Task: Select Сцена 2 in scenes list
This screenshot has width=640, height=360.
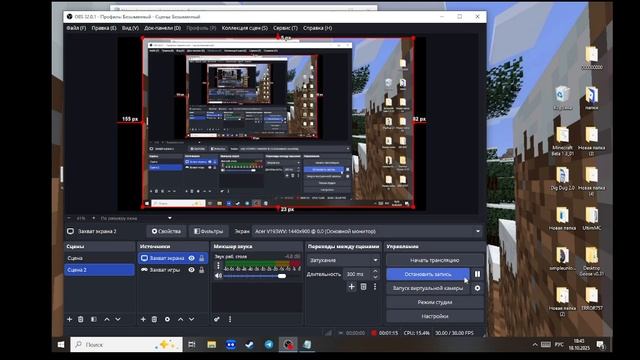Action: pos(99,270)
